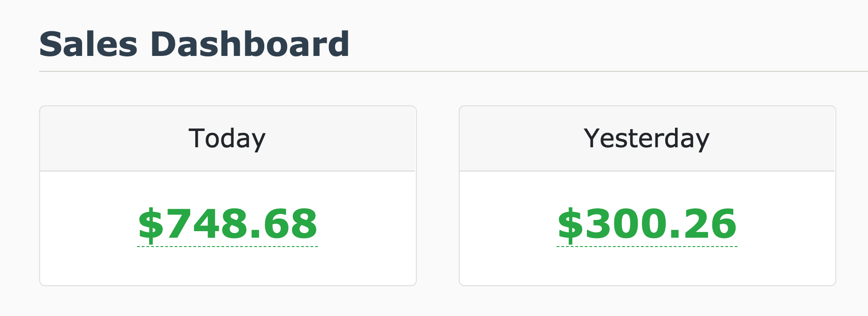Viewport: 868px width, 316px height.
Task: Click the dotted underline beneath $748.68
Action: click(227, 246)
